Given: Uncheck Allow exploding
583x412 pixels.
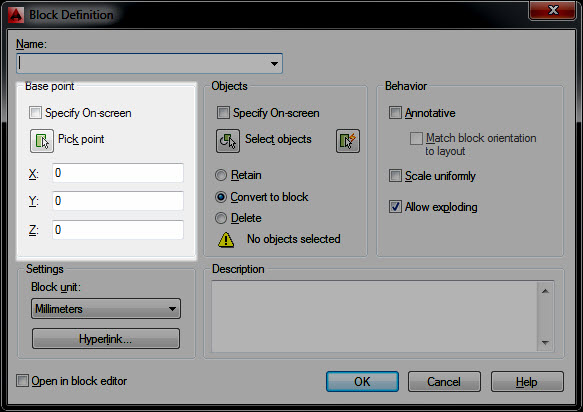Looking at the screenshot, I should coord(395,206).
